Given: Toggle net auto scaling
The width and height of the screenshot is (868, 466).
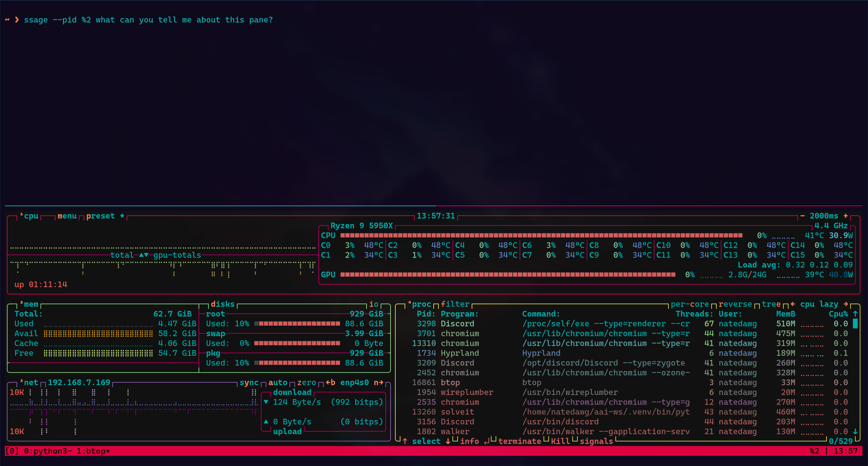Looking at the screenshot, I should point(278,383).
